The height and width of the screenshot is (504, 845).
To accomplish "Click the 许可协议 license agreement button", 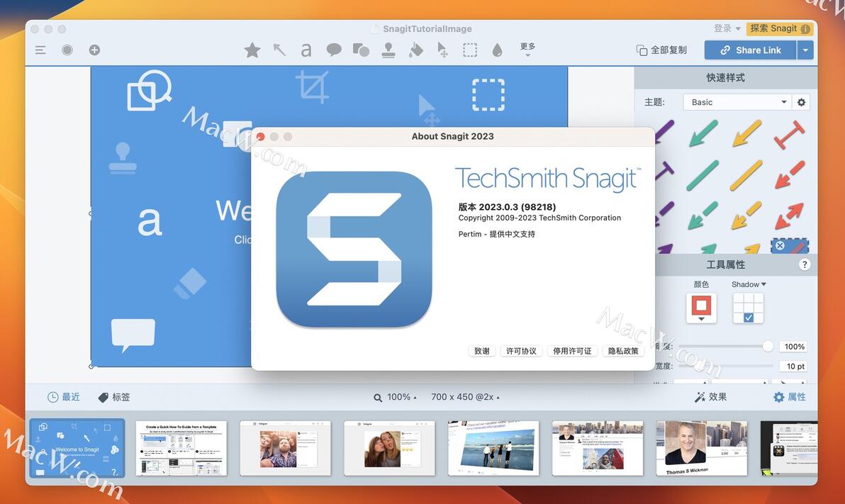I will click(521, 351).
